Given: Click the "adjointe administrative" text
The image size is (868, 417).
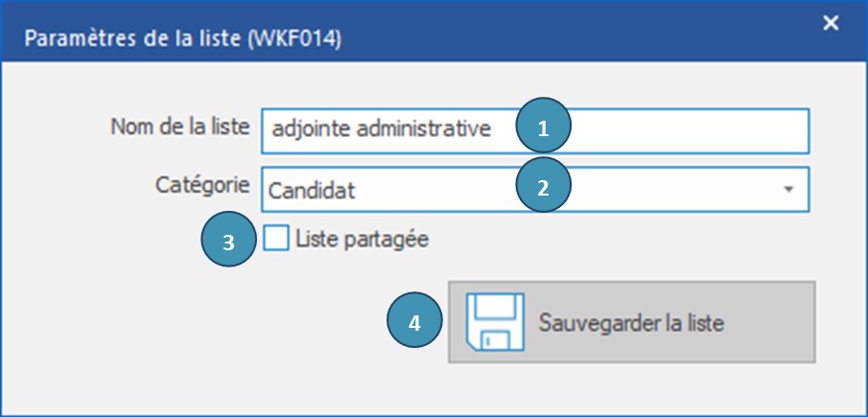Looking at the screenshot, I should point(381,130).
